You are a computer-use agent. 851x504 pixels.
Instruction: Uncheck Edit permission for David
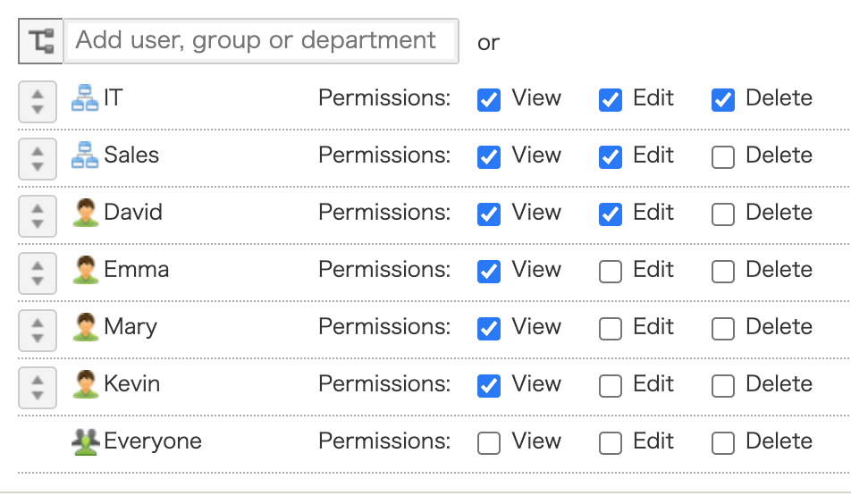tap(611, 214)
